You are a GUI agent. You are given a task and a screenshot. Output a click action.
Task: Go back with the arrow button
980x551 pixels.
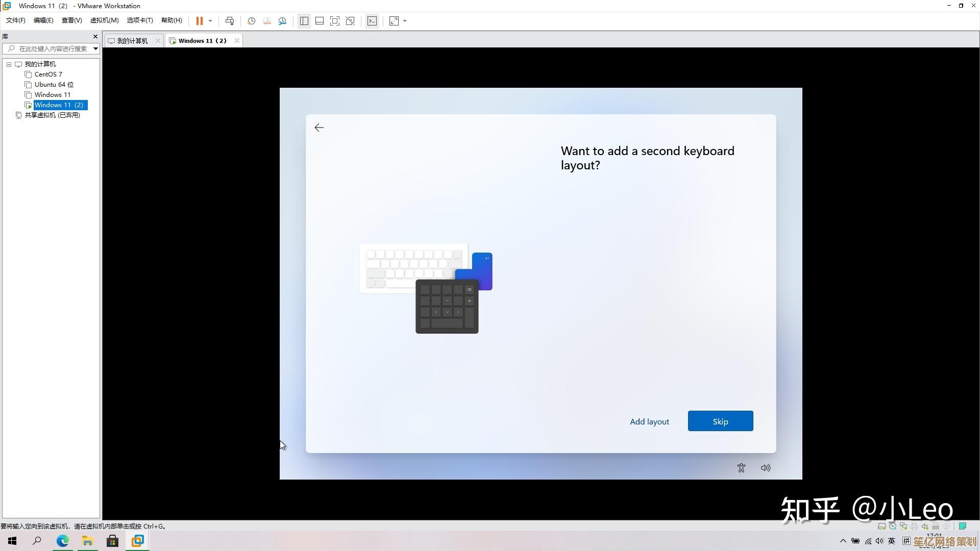[319, 128]
